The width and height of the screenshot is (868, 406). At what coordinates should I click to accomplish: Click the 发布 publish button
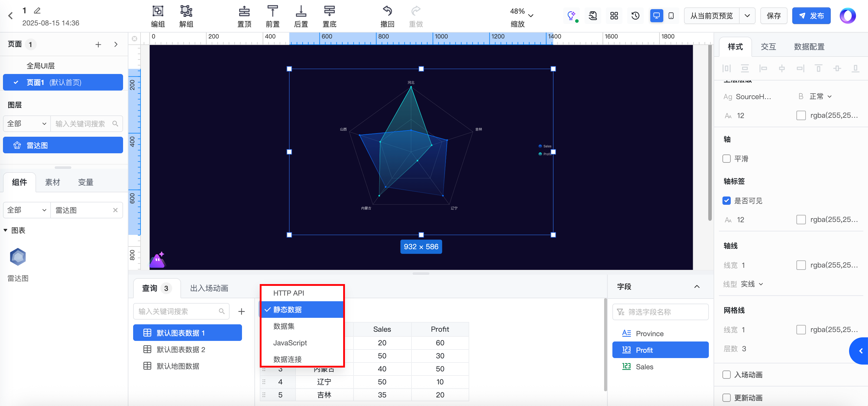pyautogui.click(x=811, y=16)
